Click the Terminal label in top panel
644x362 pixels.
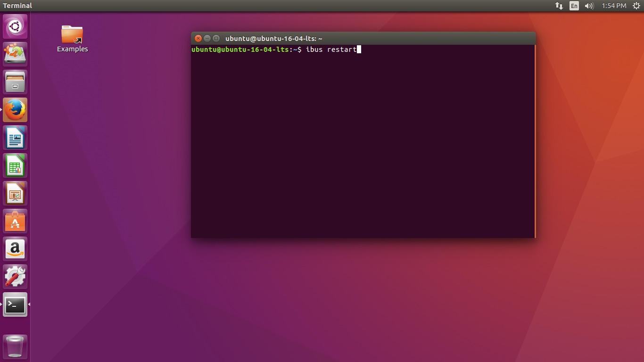pyautogui.click(x=17, y=6)
